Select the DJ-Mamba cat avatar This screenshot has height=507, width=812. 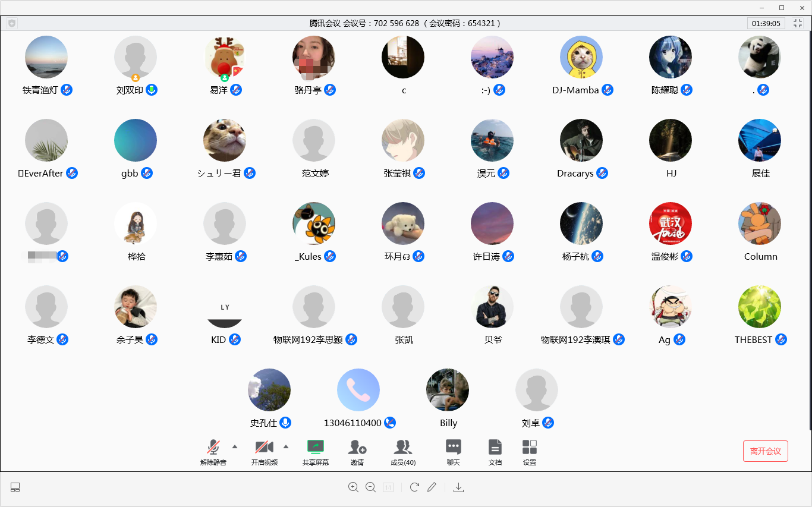(581, 57)
